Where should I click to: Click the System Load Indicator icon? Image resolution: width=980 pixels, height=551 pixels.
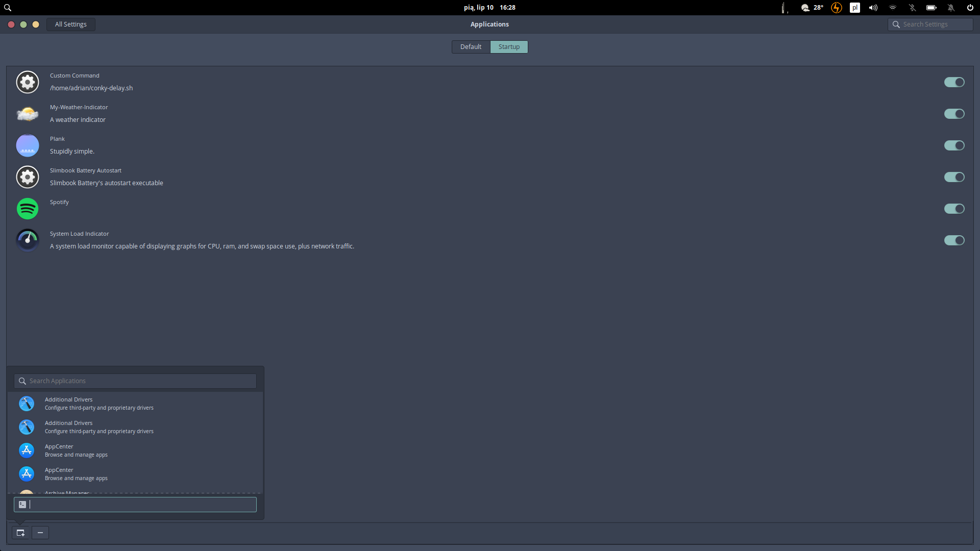[27, 240]
